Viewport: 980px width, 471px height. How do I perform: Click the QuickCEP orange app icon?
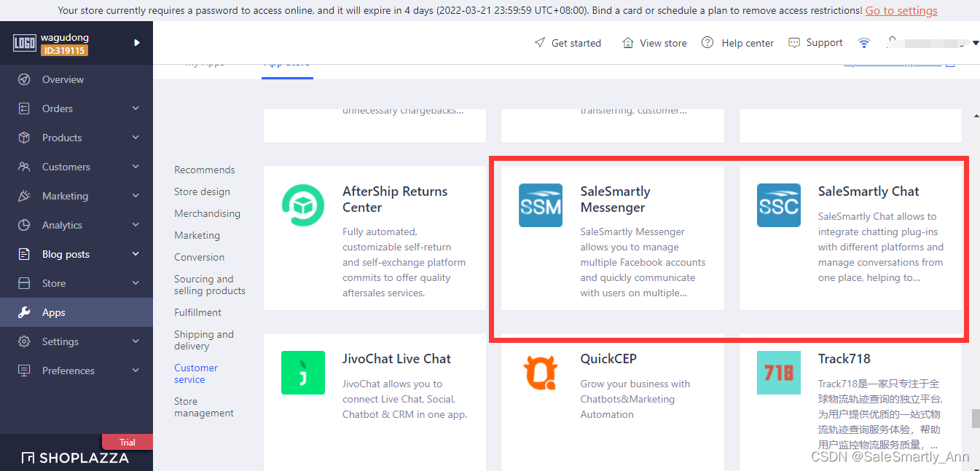(x=541, y=371)
